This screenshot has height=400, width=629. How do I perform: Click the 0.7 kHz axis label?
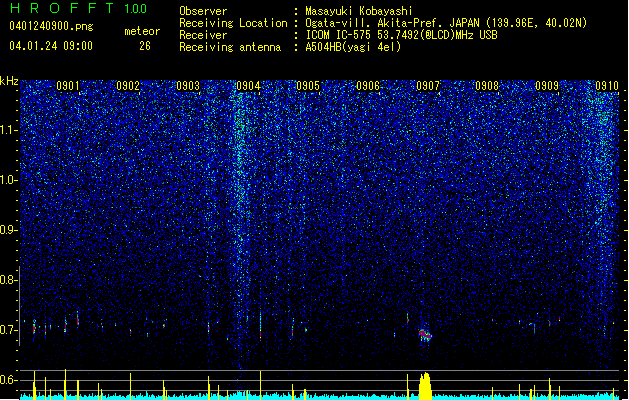9,330
